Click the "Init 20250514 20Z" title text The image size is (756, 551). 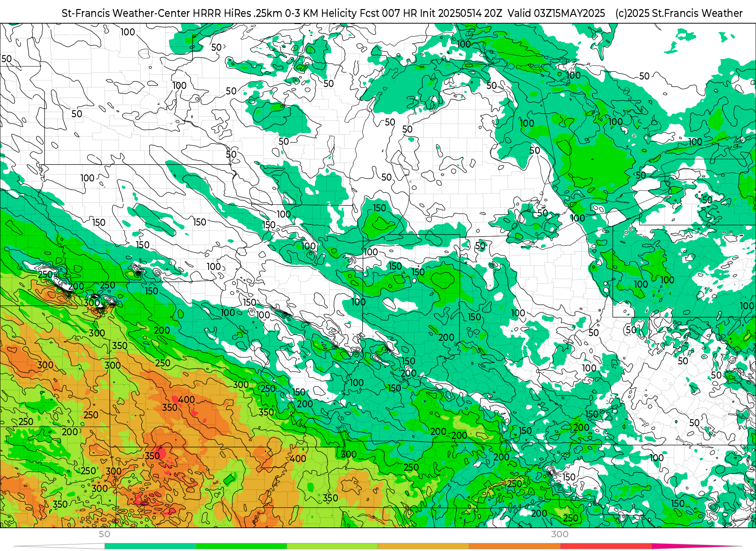click(x=461, y=13)
